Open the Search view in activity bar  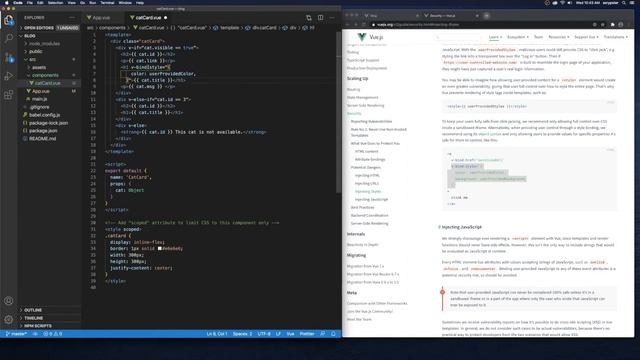[x=9, y=38]
